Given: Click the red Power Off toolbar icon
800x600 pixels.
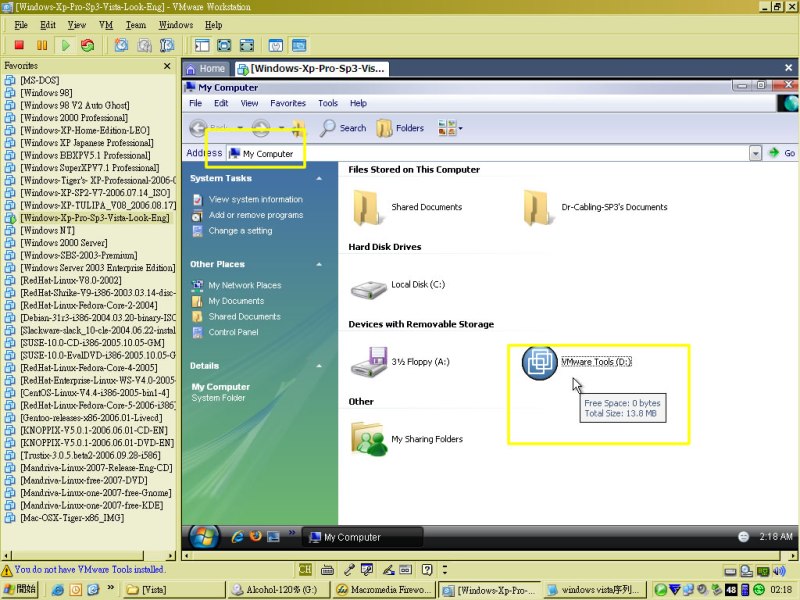Looking at the screenshot, I should tap(19, 45).
